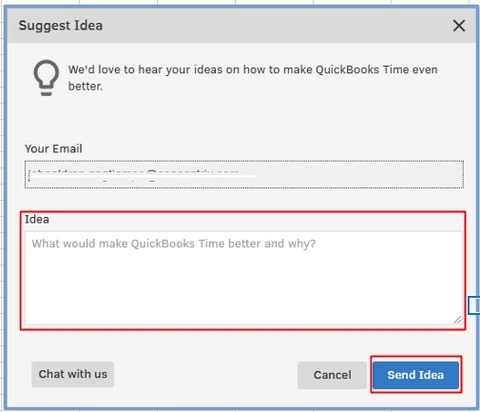Screen dimensions: 480x412
Task: Click the textarea resize grip icon
Action: click(457, 320)
